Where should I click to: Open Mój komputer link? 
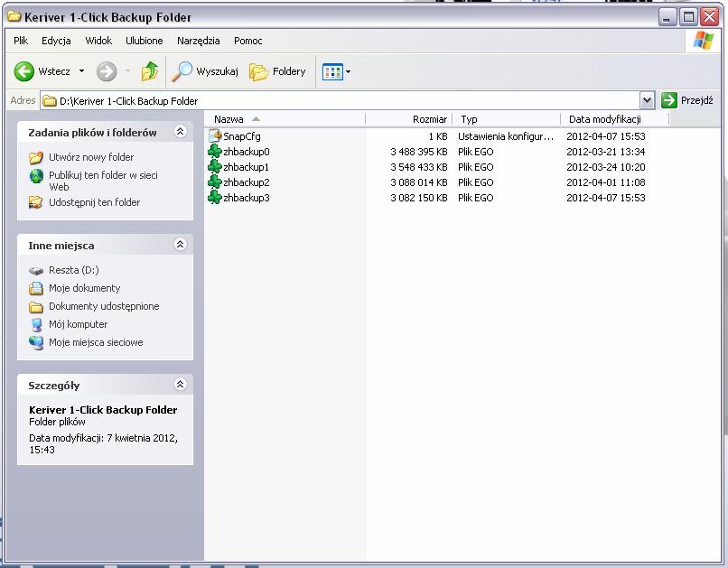(x=78, y=324)
